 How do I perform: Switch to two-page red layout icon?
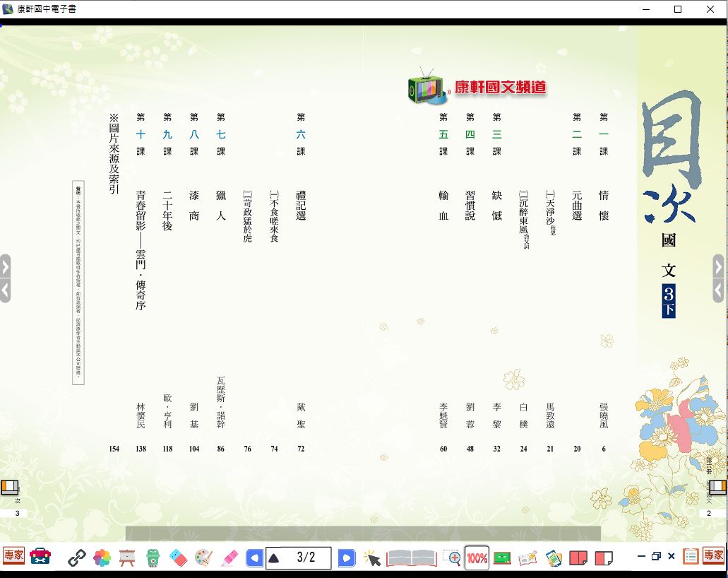coord(578,558)
